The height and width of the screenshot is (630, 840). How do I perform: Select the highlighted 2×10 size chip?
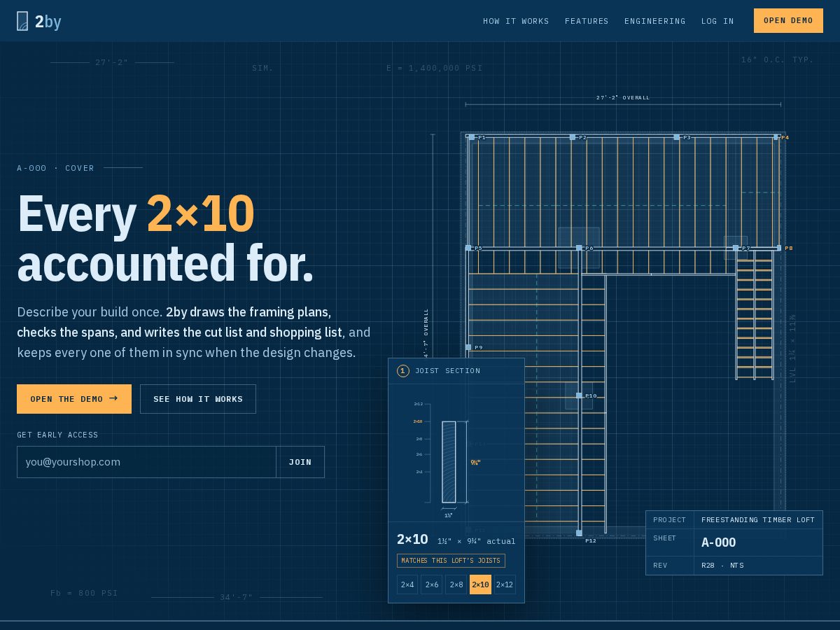pos(480,584)
